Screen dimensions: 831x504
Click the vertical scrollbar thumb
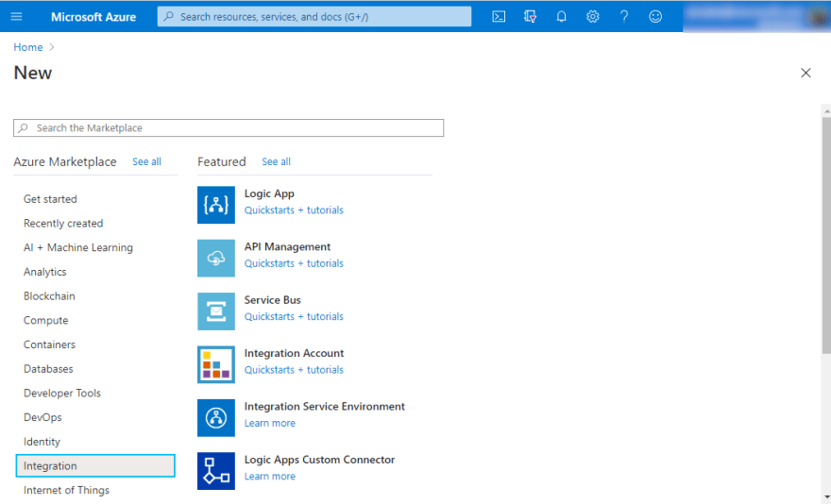click(826, 236)
